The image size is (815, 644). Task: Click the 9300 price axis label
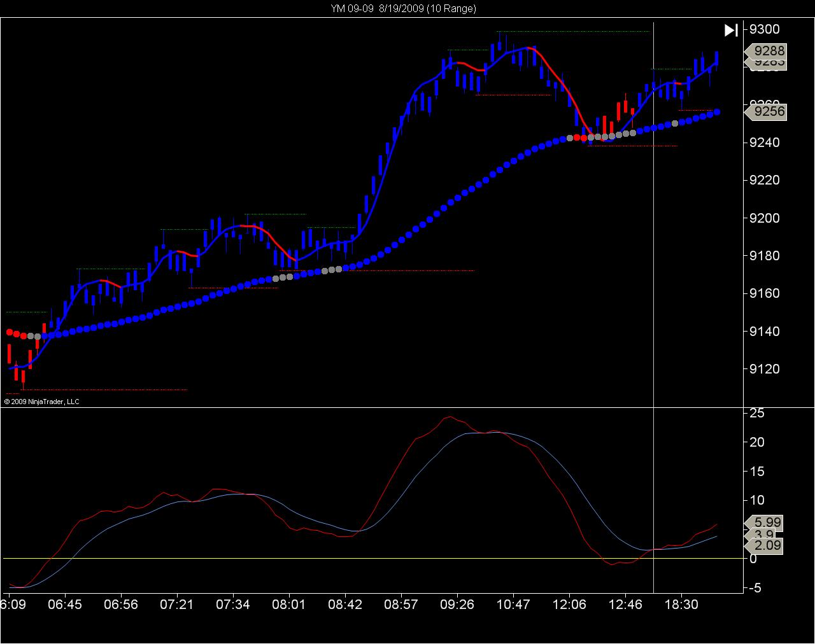pyautogui.click(x=764, y=29)
